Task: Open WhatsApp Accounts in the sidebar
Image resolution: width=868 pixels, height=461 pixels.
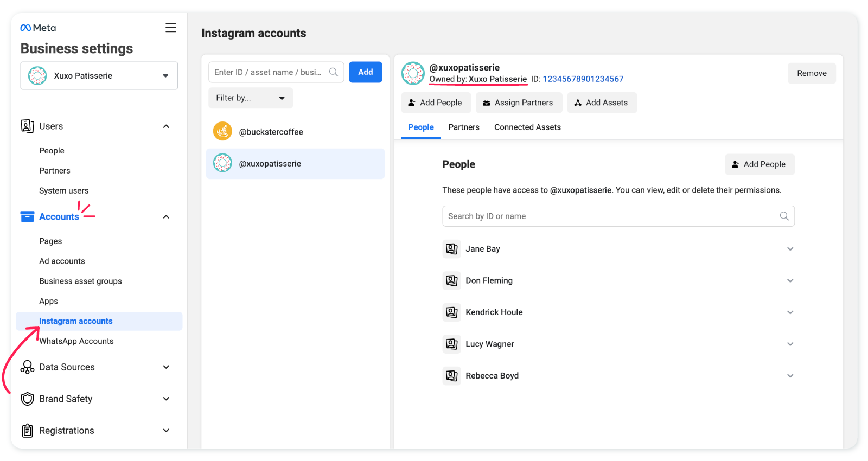Action: click(76, 341)
